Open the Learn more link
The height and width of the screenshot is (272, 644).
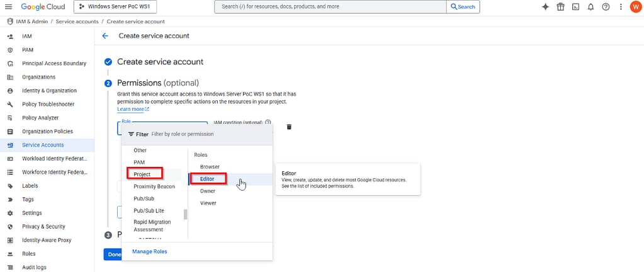point(133,109)
